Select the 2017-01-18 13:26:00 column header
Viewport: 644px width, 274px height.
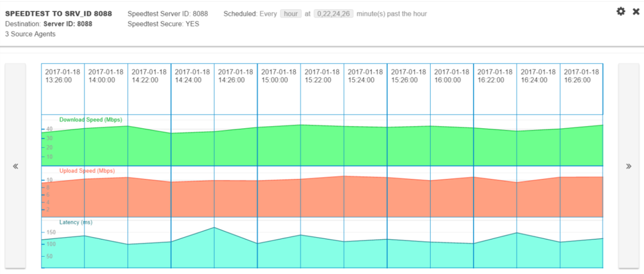(63, 88)
